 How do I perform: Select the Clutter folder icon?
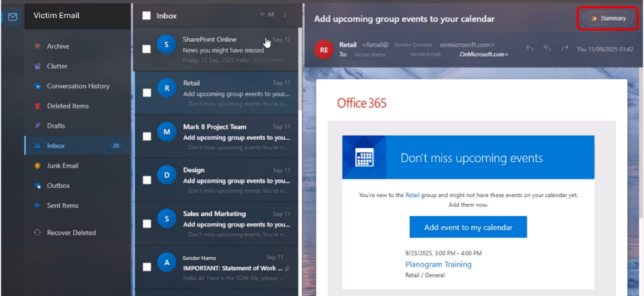tap(37, 66)
